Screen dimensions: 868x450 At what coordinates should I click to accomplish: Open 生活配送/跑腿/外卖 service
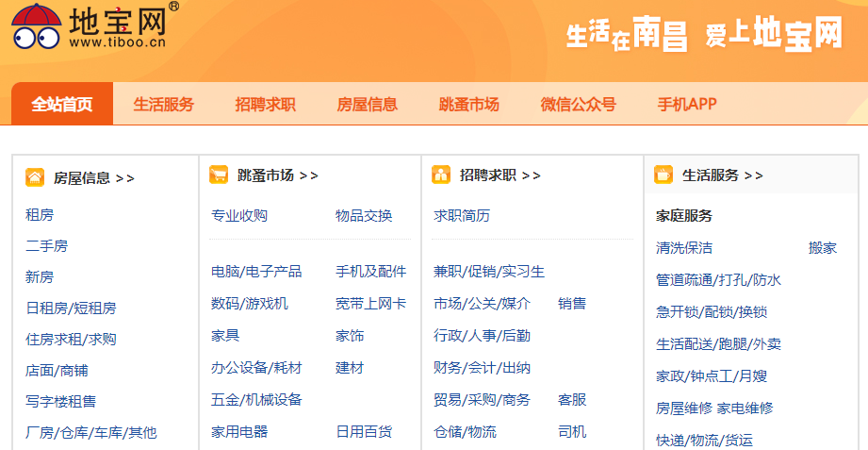pos(718,344)
